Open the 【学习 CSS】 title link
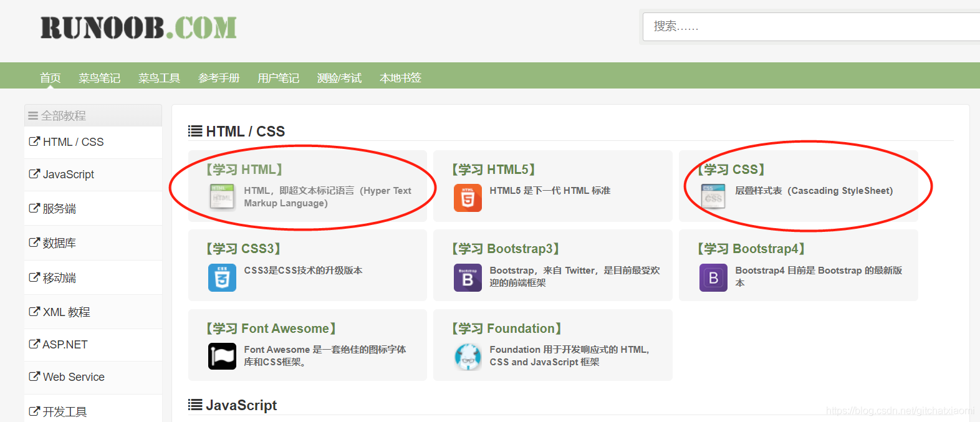Screen dimensions: 980x422 [731, 169]
